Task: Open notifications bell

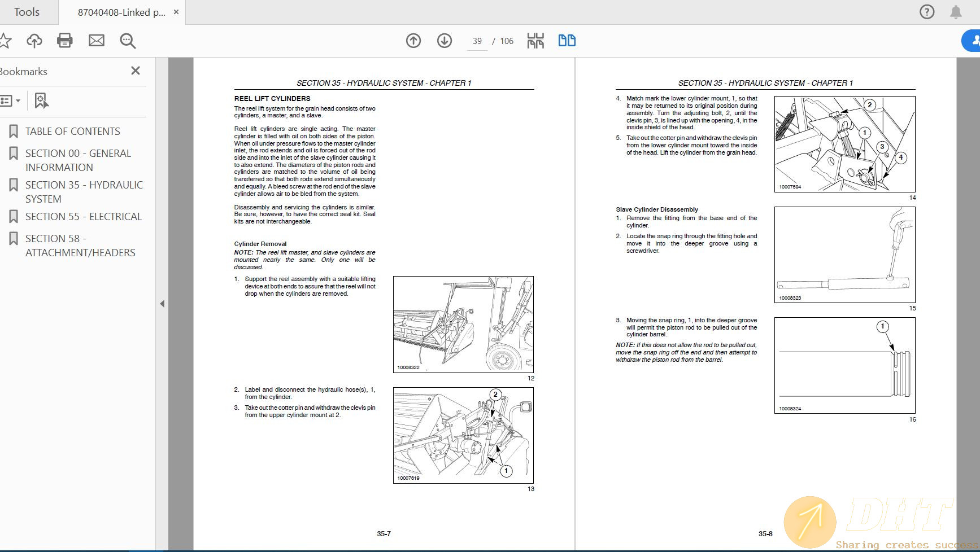Action: (x=956, y=12)
